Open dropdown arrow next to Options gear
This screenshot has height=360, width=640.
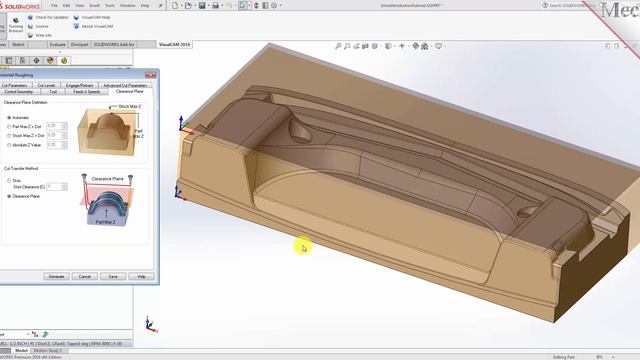(280, 6)
